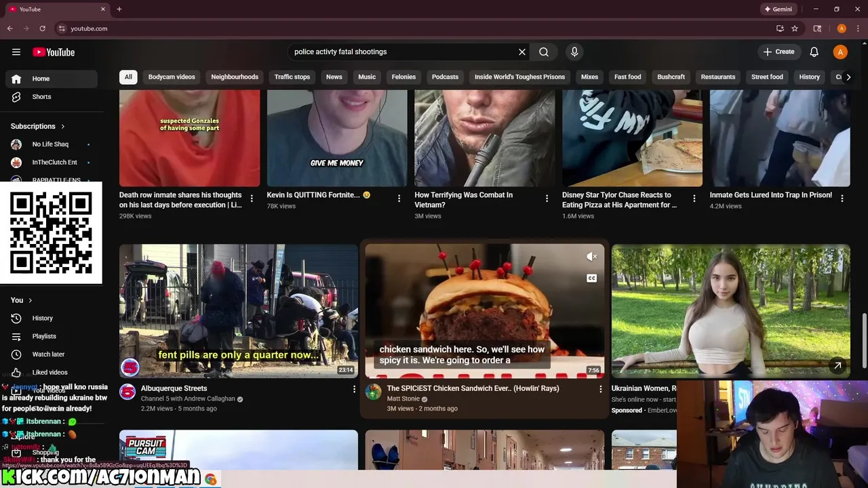Select the Neighbourhoods chip
Screen dimensions: 868x488
pos(235,77)
